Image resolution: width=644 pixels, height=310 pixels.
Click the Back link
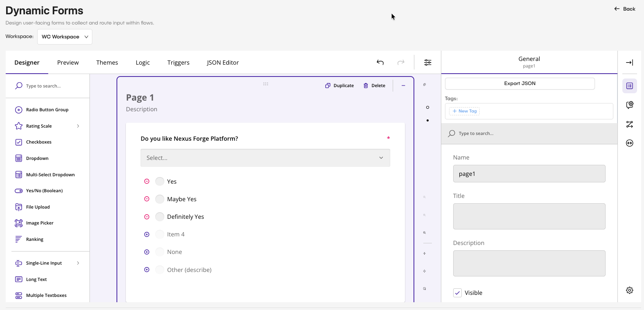pyautogui.click(x=625, y=9)
